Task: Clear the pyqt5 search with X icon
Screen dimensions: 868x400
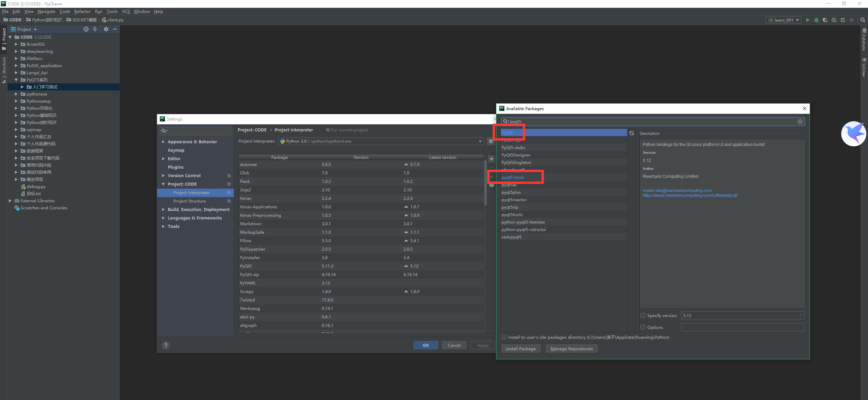Action: click(800, 122)
